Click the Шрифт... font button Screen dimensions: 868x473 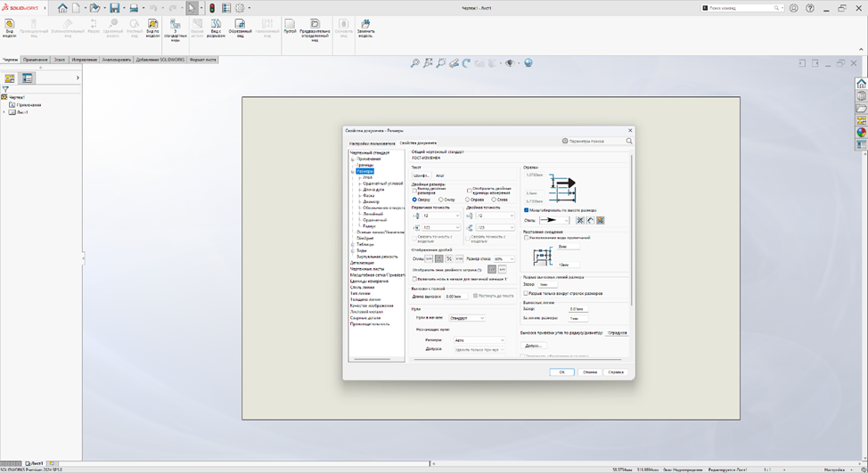pos(422,175)
